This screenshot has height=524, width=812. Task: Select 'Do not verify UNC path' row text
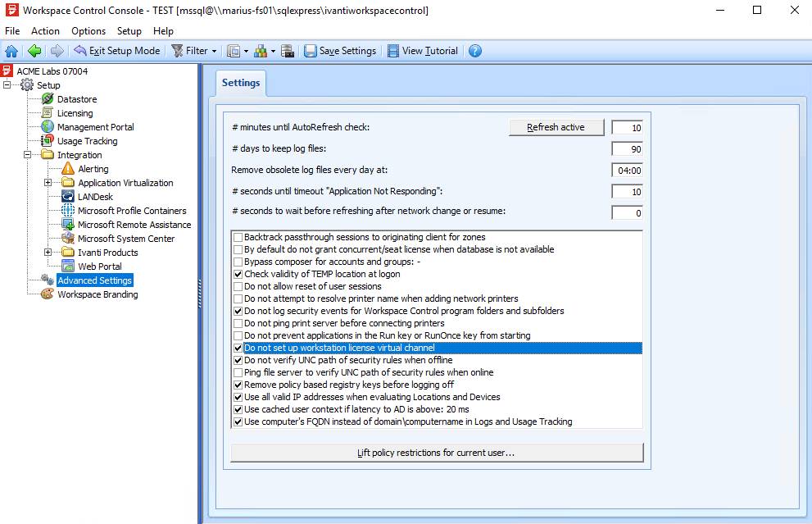coord(348,360)
